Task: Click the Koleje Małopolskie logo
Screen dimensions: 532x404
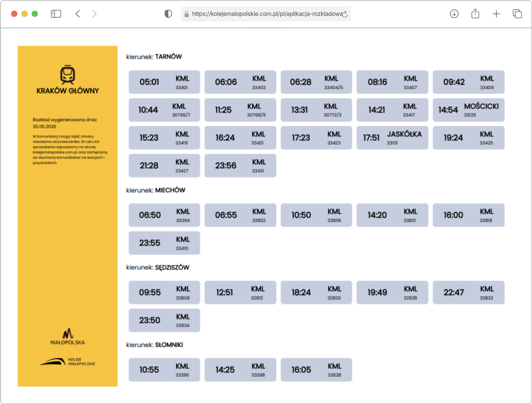Action: [68, 362]
